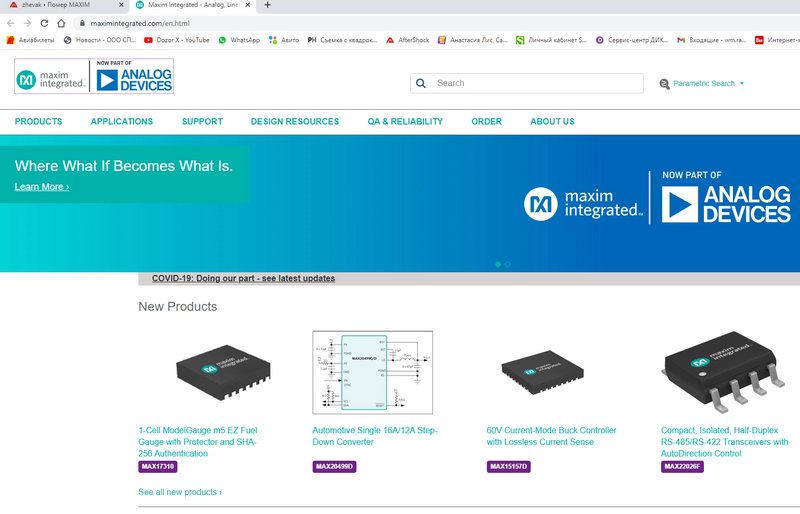Close the Maxim Integrated tab

click(247, 5)
